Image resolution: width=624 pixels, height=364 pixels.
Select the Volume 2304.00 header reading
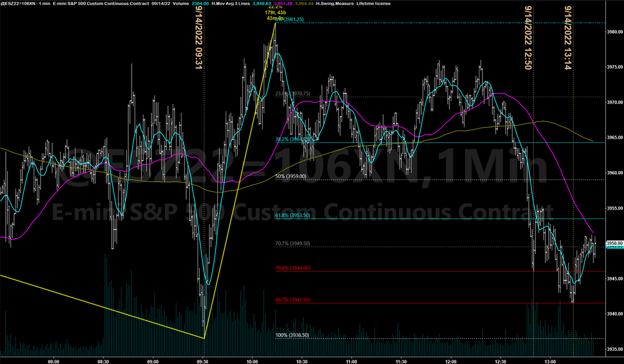[191, 4]
